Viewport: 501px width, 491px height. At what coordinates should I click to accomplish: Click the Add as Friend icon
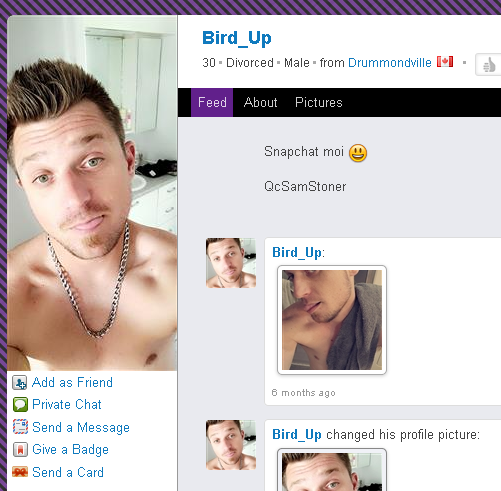(20, 383)
